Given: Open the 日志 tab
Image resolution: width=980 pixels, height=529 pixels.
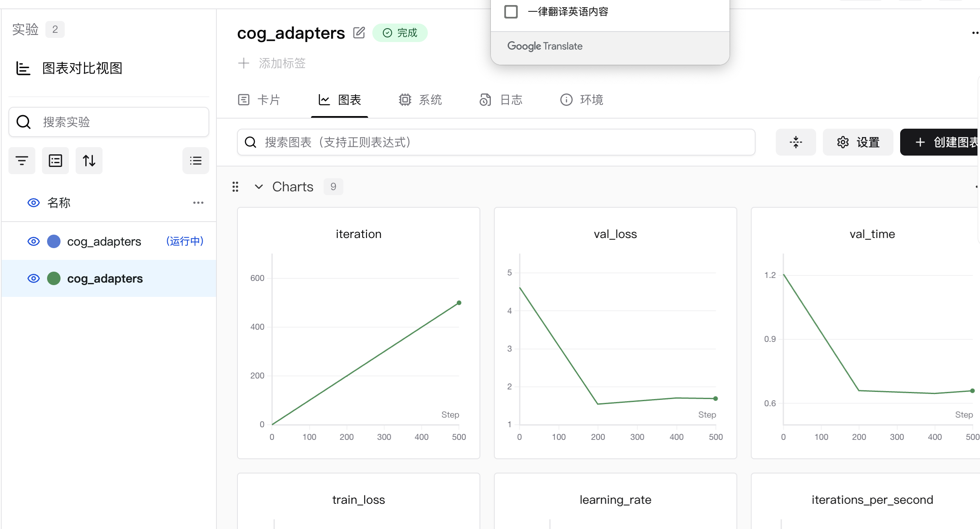Looking at the screenshot, I should 501,100.
